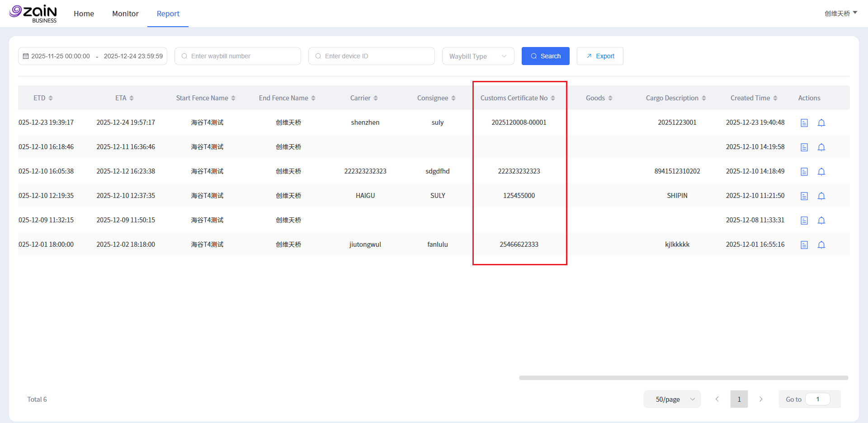Click the Export button
The height and width of the screenshot is (423, 868).
coord(600,56)
